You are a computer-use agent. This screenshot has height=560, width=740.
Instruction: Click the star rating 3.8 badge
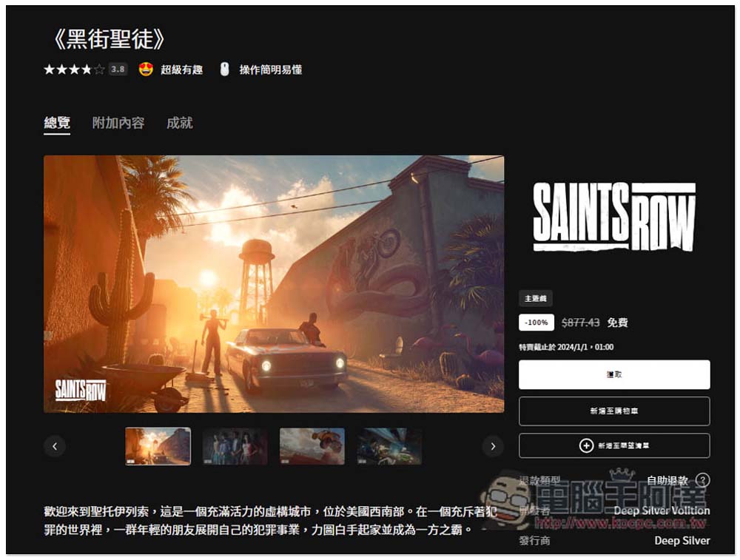[118, 70]
